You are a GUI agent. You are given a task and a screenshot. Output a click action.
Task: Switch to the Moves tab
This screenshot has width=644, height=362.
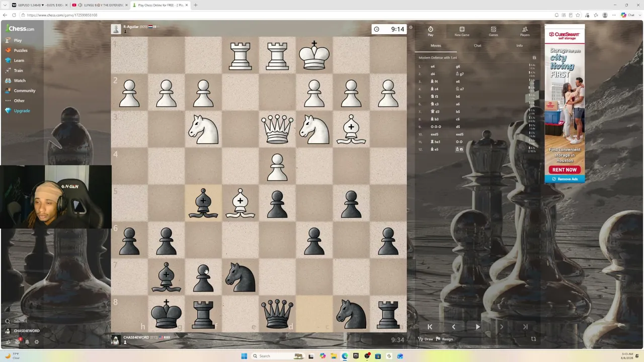[x=436, y=46]
